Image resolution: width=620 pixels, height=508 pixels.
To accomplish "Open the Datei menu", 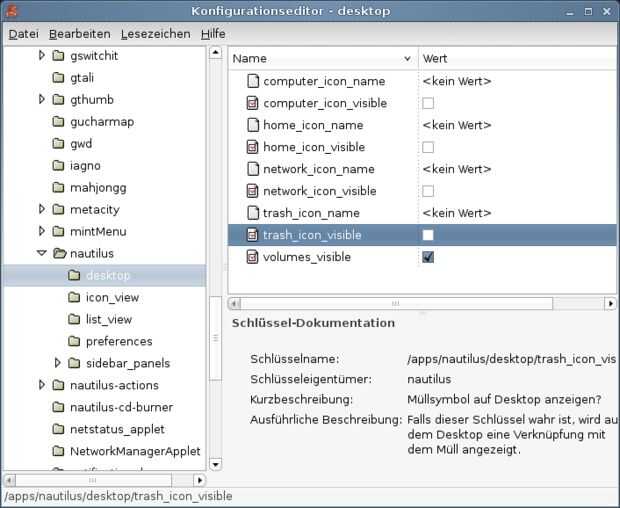I will tap(24, 34).
